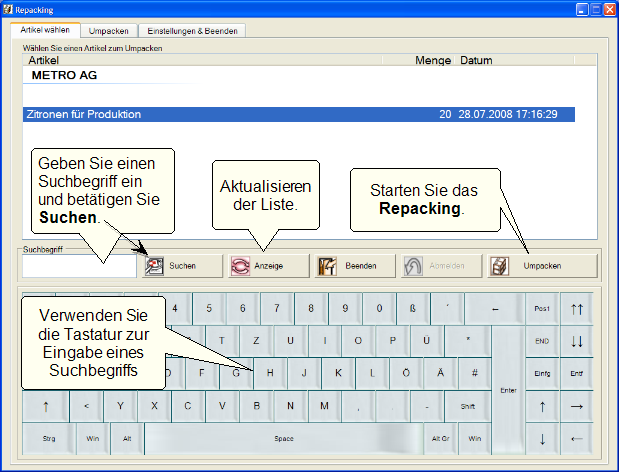Start repacking with the Umpacken button

(541, 266)
